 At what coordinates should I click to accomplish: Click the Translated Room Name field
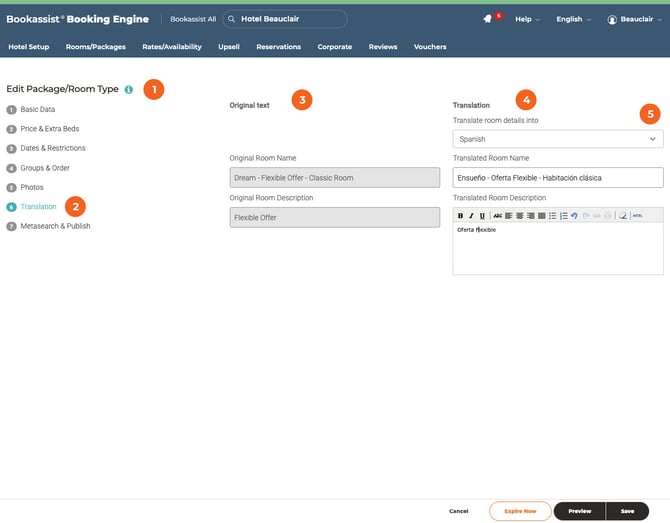(x=557, y=177)
